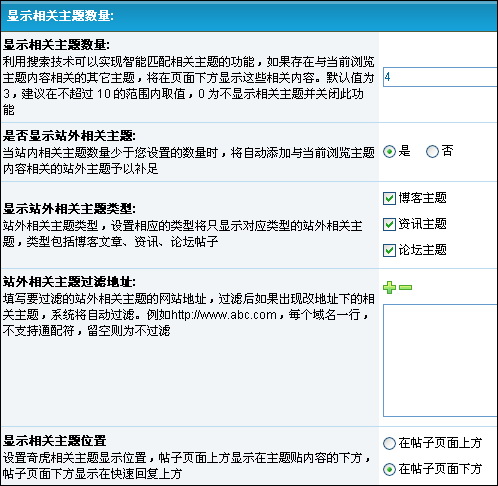Click the 资讯主题 label text

pos(423,224)
